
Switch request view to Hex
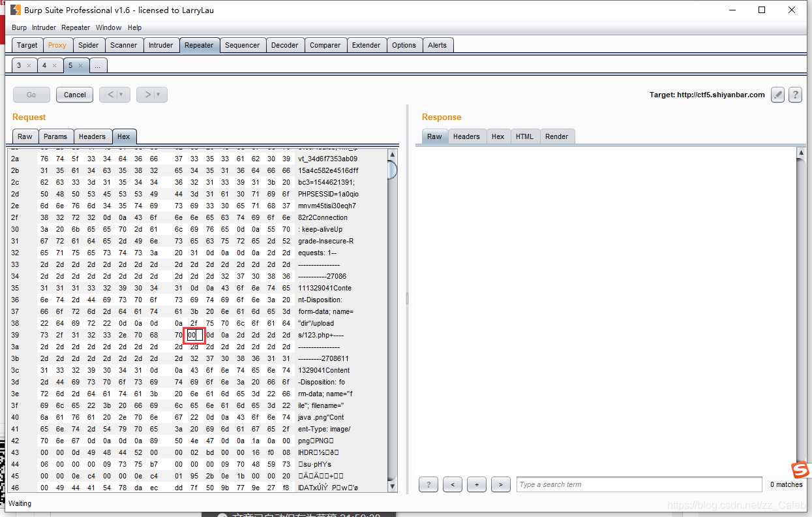click(x=124, y=136)
